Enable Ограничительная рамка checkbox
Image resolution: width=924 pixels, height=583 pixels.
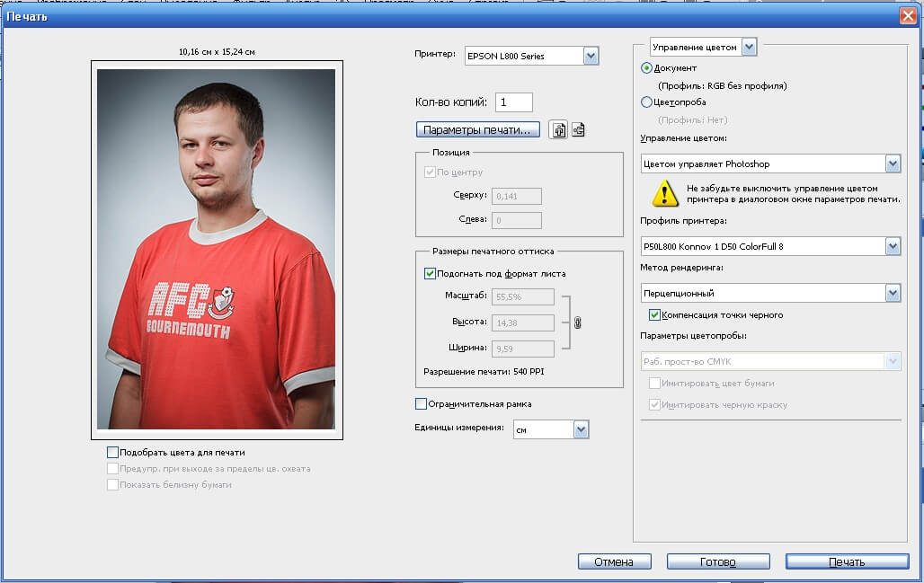coord(421,404)
